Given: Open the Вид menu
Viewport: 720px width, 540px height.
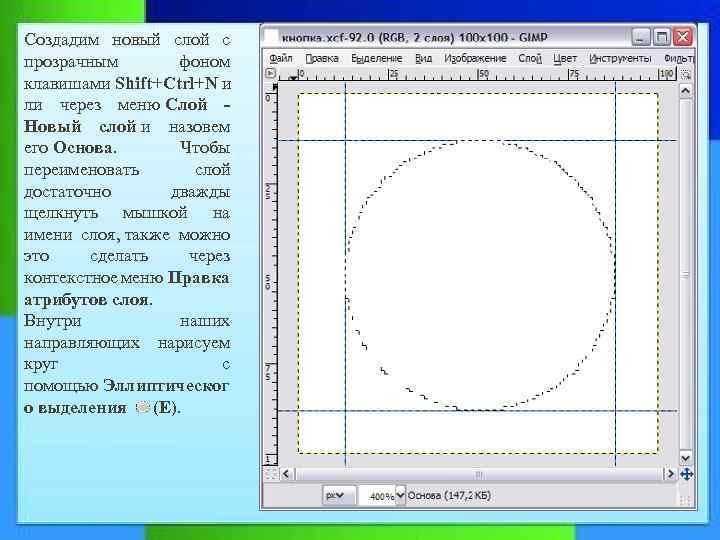Looking at the screenshot, I should 423,58.
